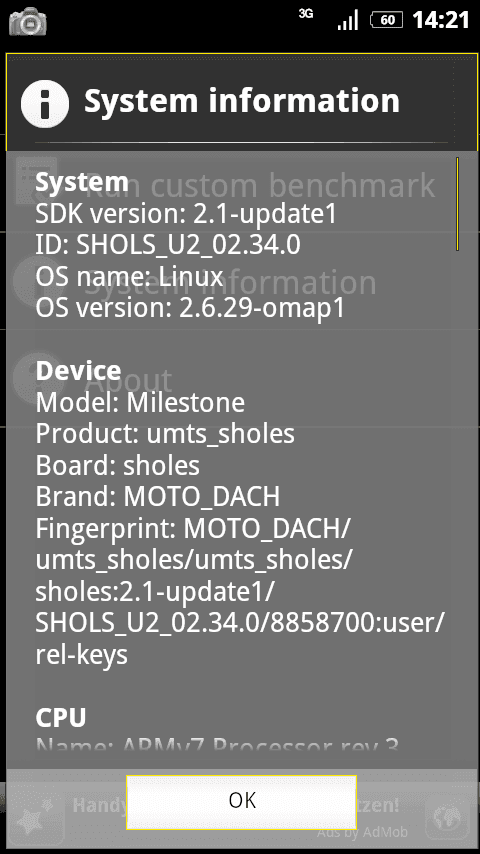Tap the OS version 2.6.29-omap1 line
Screen dimensions: 480x854
click(190, 309)
